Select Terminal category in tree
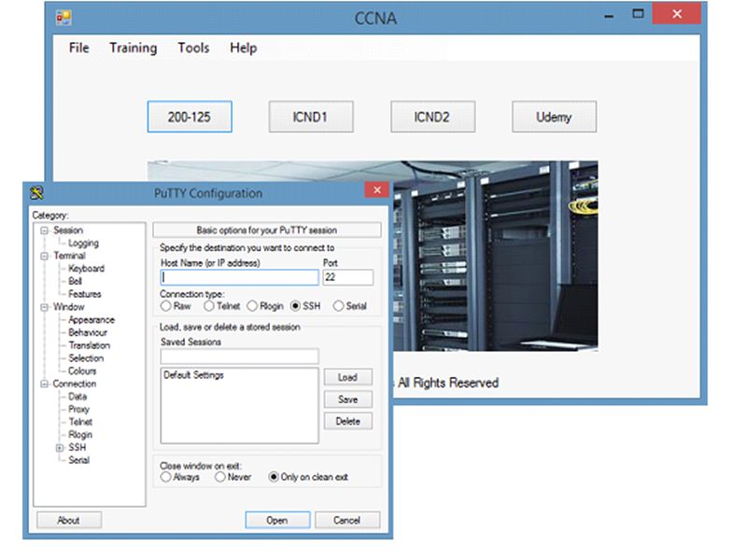Viewport: 747px width, 560px height. tap(69, 256)
